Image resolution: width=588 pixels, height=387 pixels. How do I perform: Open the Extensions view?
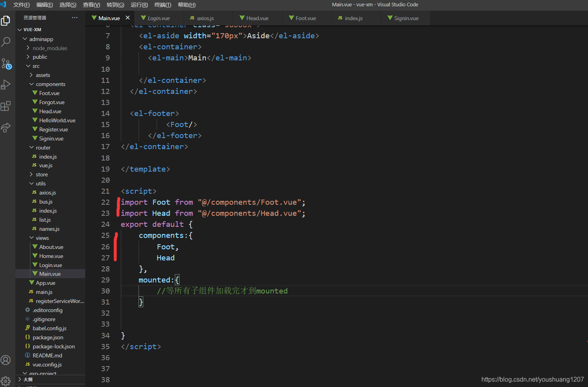6,106
